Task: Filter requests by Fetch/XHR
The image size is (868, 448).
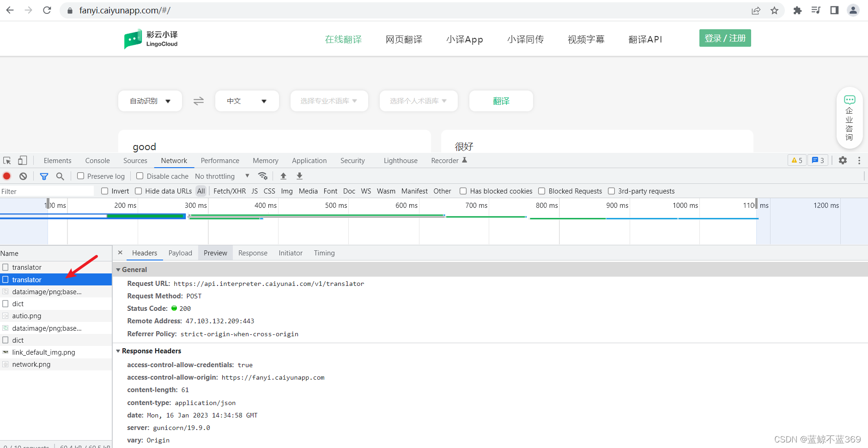Action: point(230,191)
